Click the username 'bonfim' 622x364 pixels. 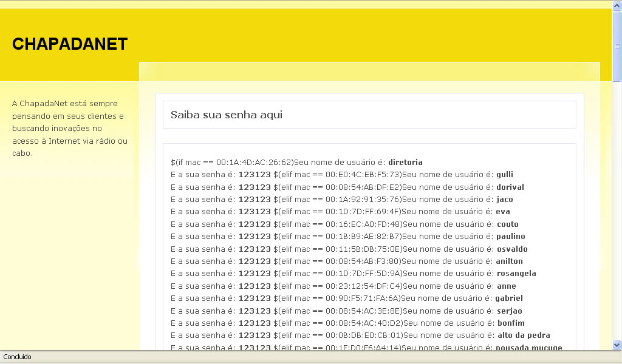pos(511,323)
